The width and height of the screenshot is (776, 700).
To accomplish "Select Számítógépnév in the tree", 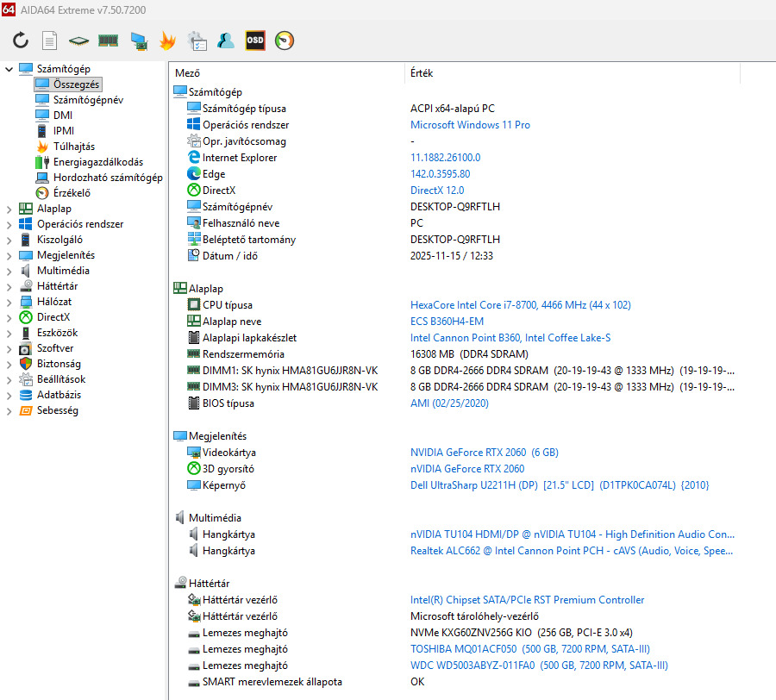I will (88, 99).
